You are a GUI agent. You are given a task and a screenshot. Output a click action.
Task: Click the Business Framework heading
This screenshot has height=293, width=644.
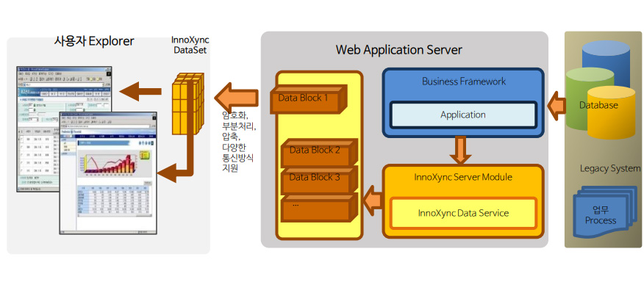click(464, 81)
